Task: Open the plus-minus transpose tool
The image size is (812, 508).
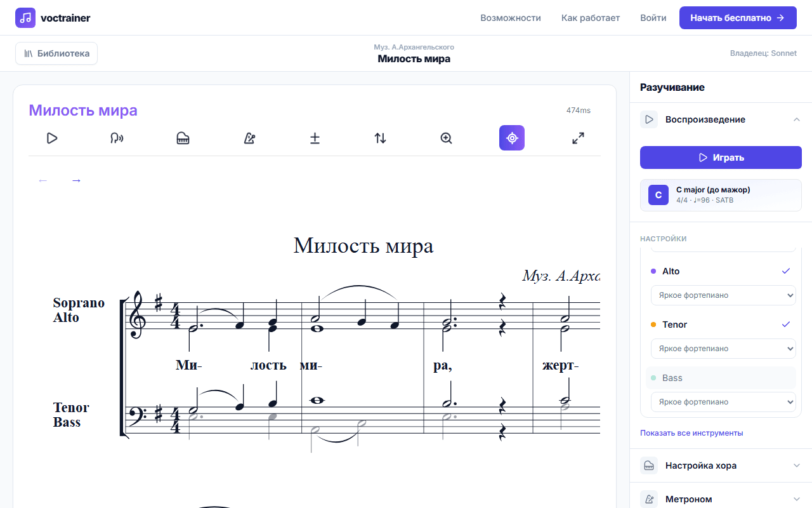Action: (x=315, y=138)
